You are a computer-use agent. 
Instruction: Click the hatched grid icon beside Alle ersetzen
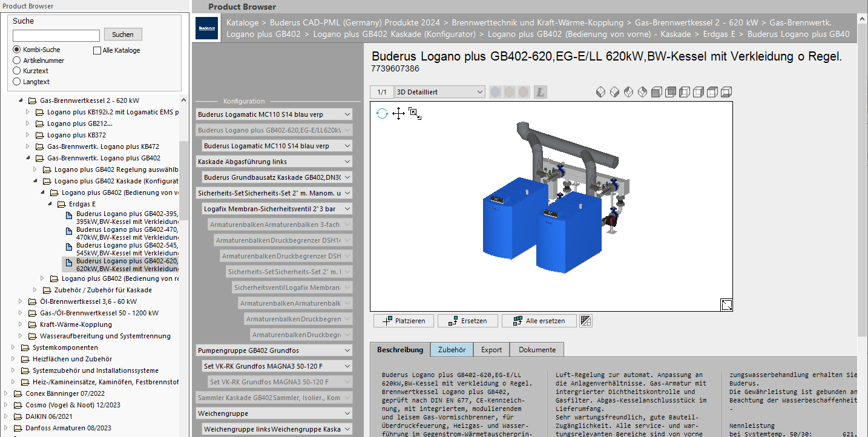pos(585,321)
